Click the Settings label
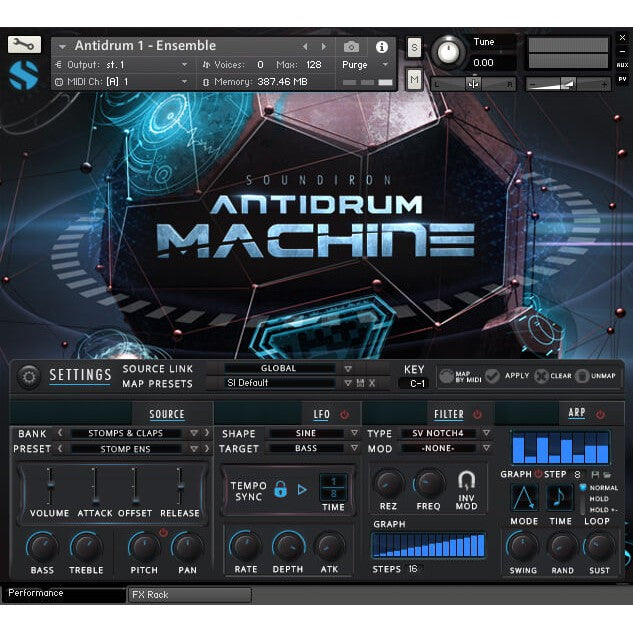 (80, 375)
